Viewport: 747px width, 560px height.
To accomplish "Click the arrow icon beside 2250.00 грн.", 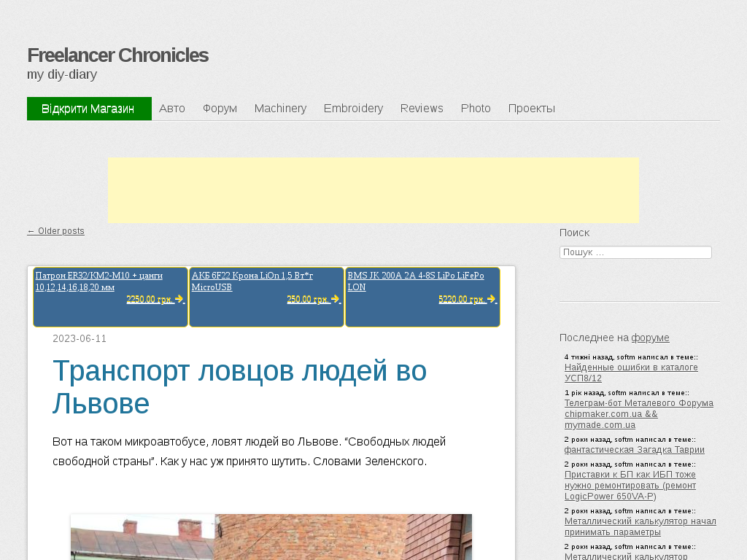I will (x=179, y=299).
